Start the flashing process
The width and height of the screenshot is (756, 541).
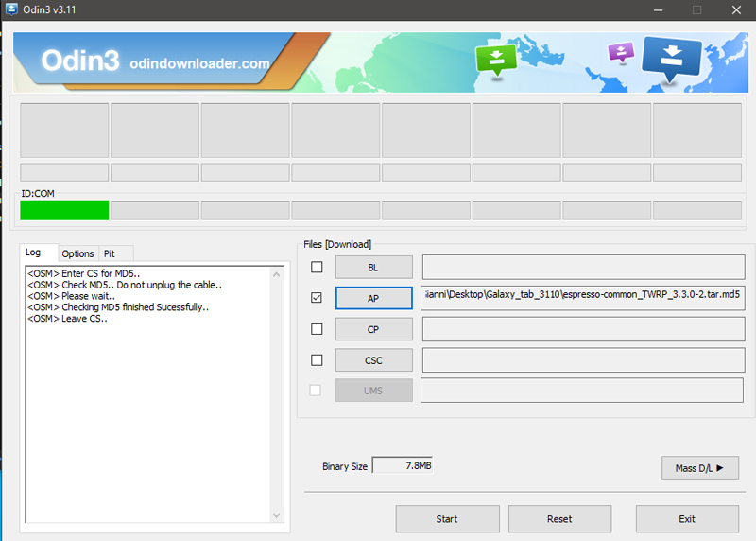447,519
